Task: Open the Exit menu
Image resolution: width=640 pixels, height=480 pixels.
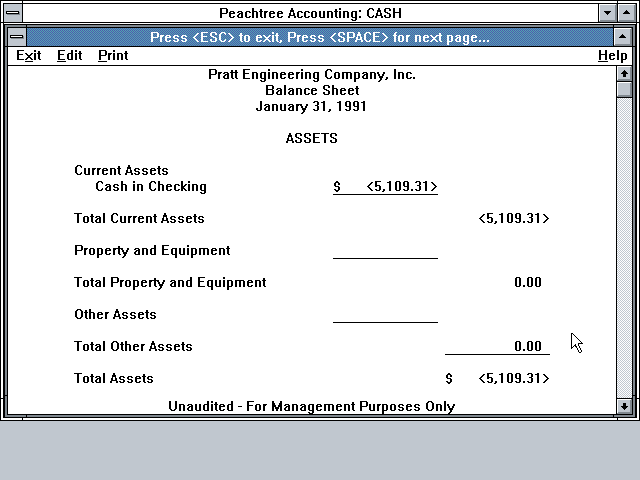Action: 29,56
